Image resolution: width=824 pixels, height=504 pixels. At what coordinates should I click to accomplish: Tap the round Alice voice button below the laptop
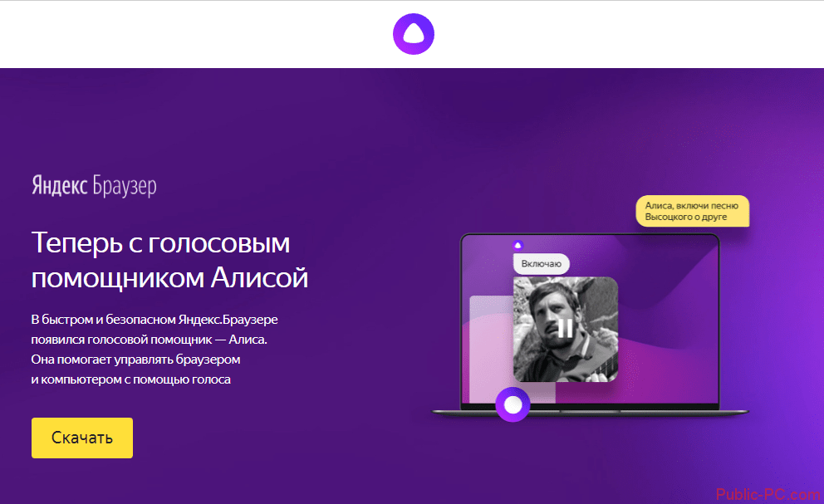513,405
